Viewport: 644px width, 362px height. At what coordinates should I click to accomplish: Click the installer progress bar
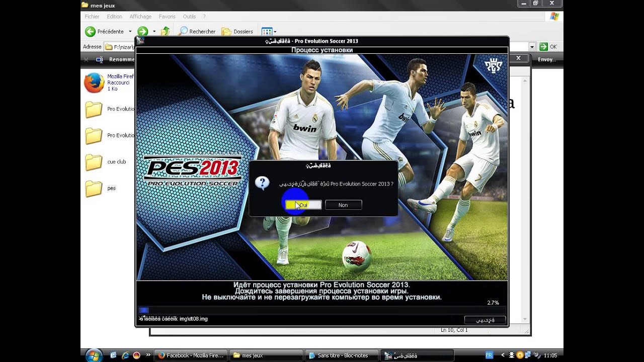tap(322, 311)
